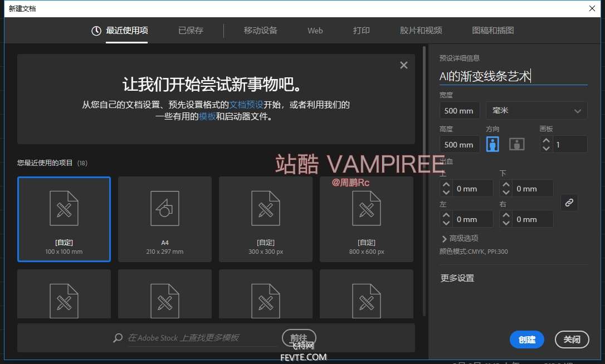Click the 创建 create button
Screen dimensions: 605x364
(526, 340)
